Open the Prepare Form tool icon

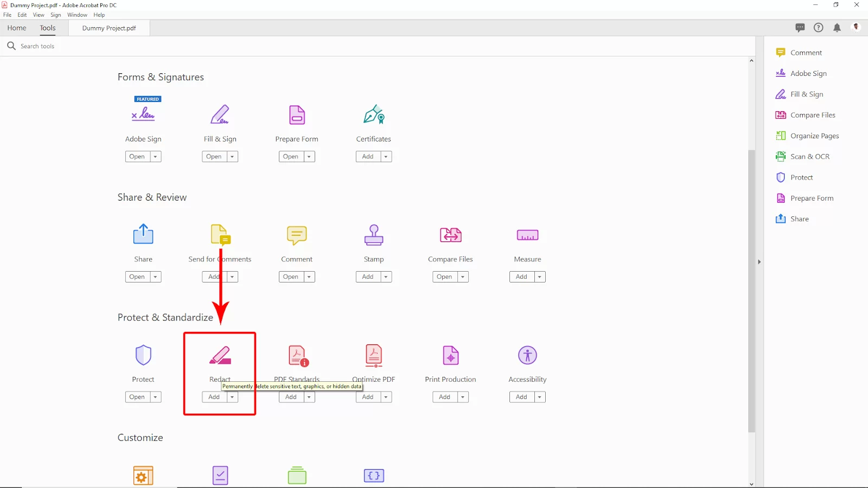tap(297, 115)
